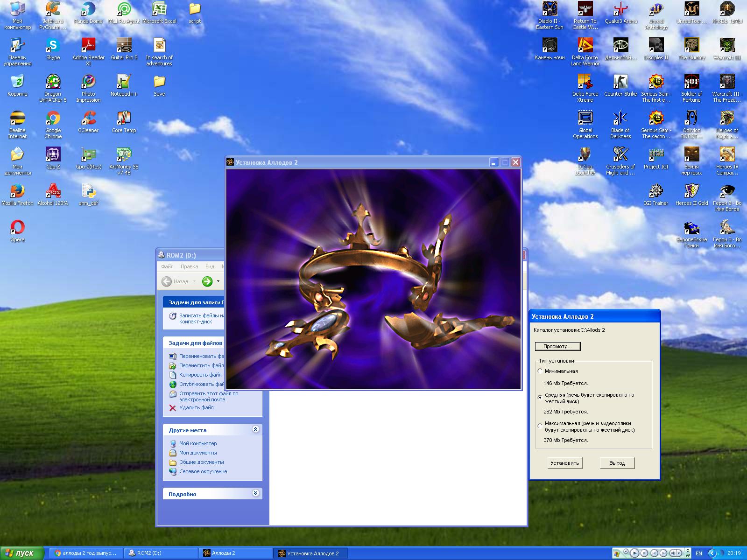The image size is (747, 560).
Task: Expand the Подробно panel
Action: pyautogui.click(x=255, y=493)
